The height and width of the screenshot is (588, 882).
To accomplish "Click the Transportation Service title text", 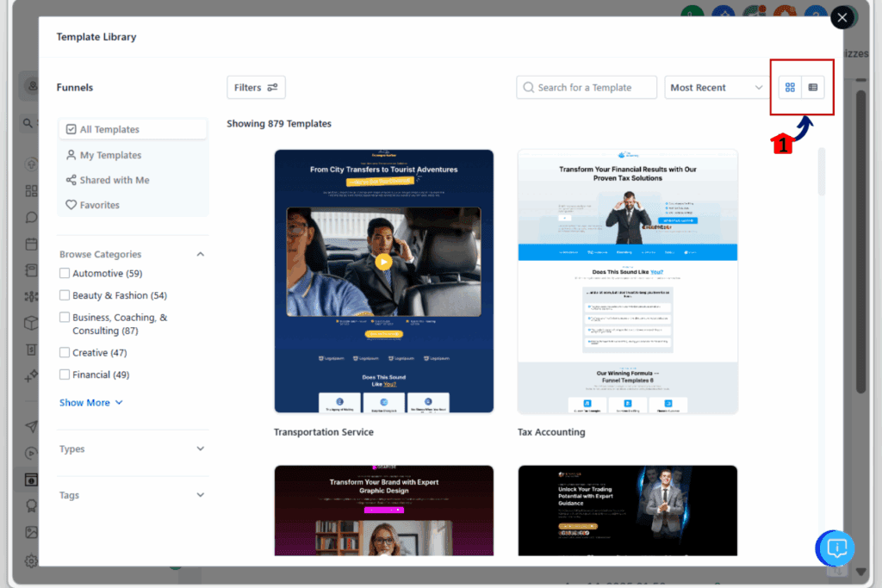I will coord(324,431).
